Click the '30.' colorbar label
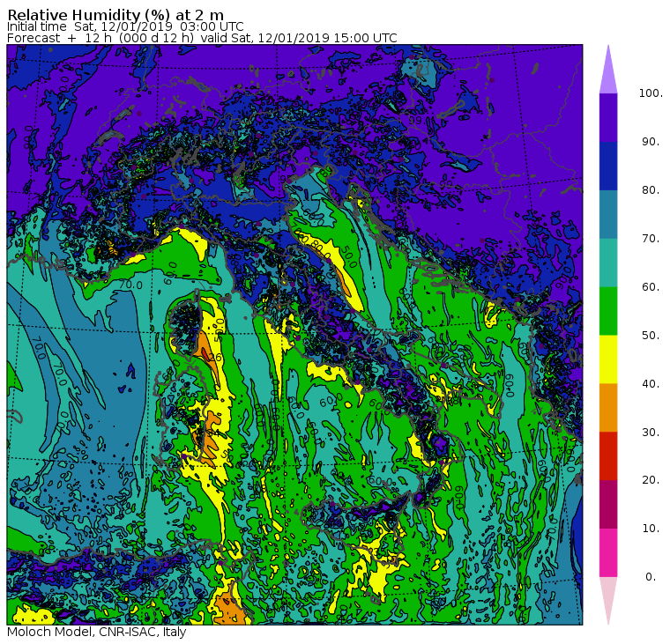 tap(651, 433)
